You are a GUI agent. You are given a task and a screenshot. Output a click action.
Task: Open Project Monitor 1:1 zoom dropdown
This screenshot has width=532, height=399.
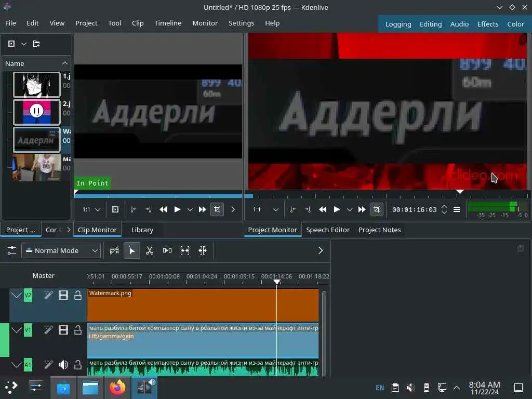(266, 209)
